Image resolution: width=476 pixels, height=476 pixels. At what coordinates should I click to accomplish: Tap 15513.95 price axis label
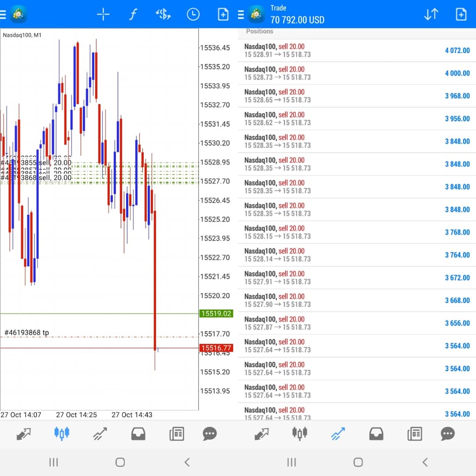pos(215,391)
